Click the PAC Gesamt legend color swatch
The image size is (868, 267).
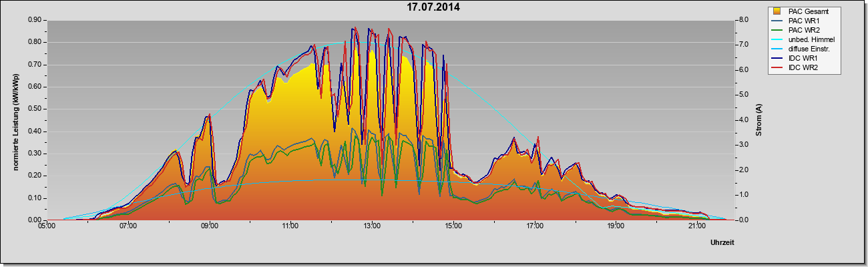(x=778, y=11)
